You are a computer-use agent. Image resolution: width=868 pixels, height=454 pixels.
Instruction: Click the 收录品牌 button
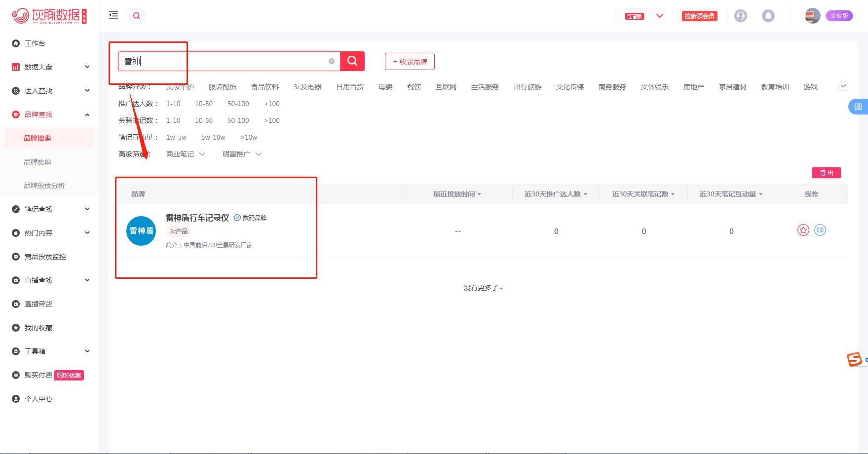(410, 62)
